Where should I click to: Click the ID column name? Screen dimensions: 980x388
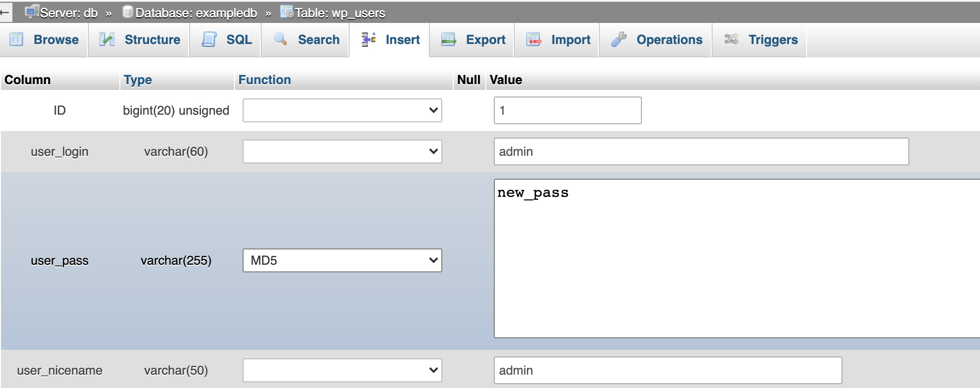click(x=60, y=110)
